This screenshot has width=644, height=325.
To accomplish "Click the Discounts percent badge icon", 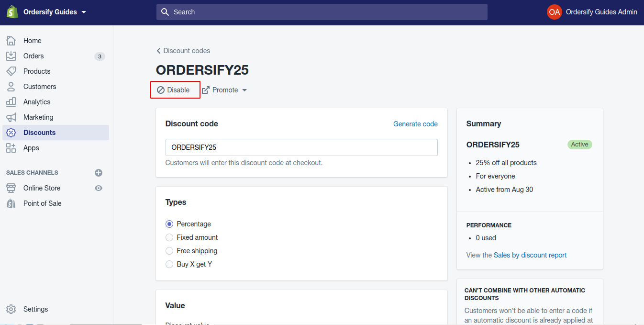I will [11, 133].
